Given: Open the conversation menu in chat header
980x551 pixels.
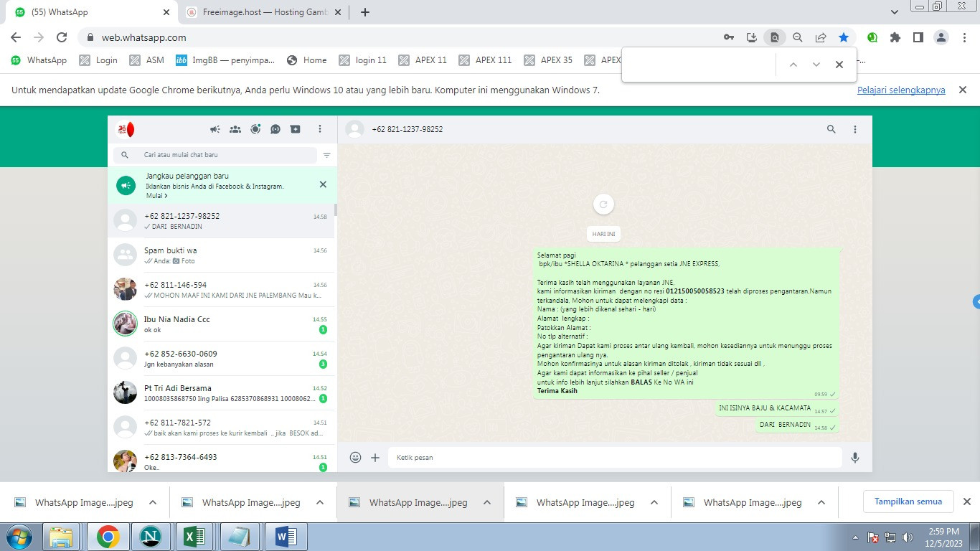Looking at the screenshot, I should pos(855,130).
